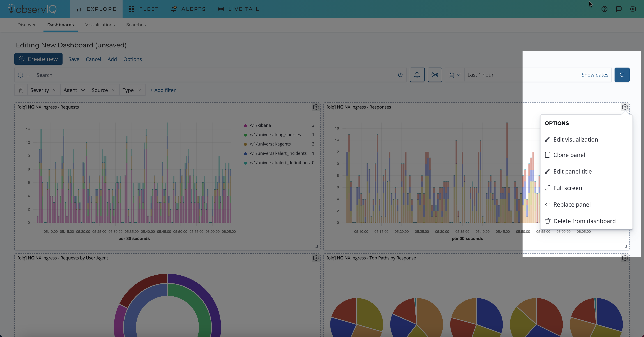Viewport: 644px width, 337px height.
Task: Click the /v1/kibana legend color dot
Action: pos(245,126)
